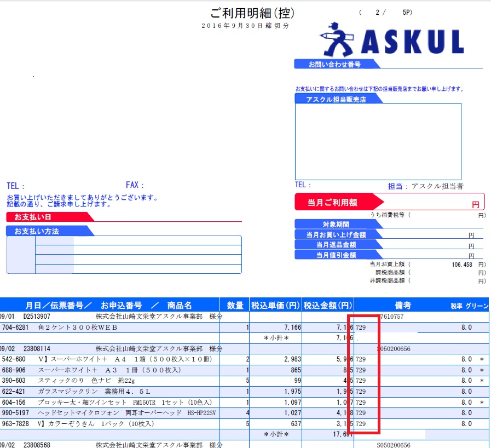This screenshot has width=491, height=448.
Task: Click unit price 1,097
Action: click(x=292, y=402)
